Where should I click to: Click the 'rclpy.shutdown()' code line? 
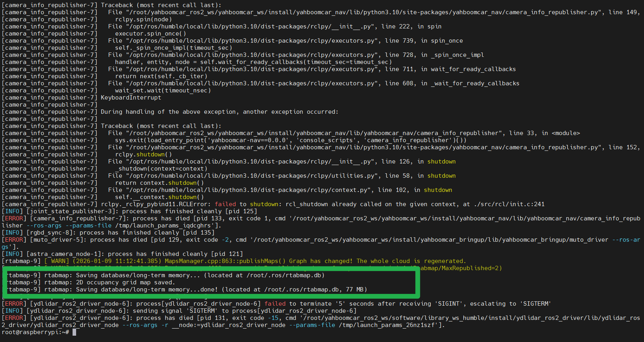[144, 154]
